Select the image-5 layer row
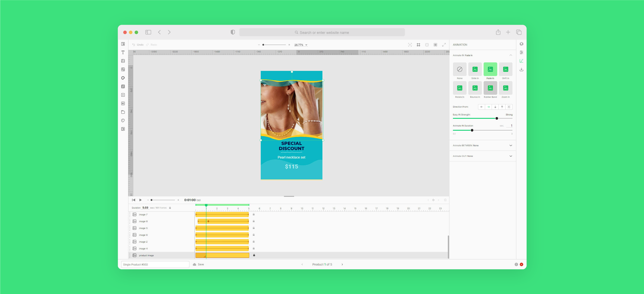 143,228
